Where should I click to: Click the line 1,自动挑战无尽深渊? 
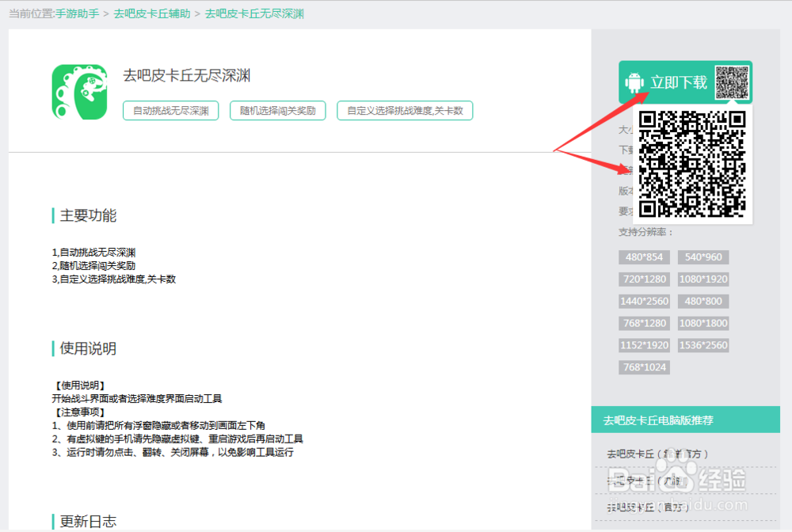click(x=93, y=253)
